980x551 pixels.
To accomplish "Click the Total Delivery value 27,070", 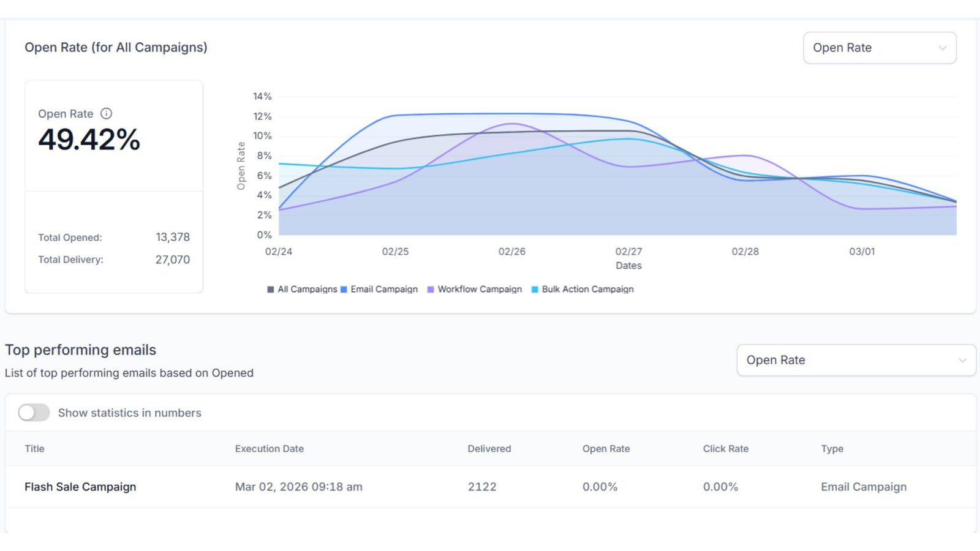I will click(172, 260).
